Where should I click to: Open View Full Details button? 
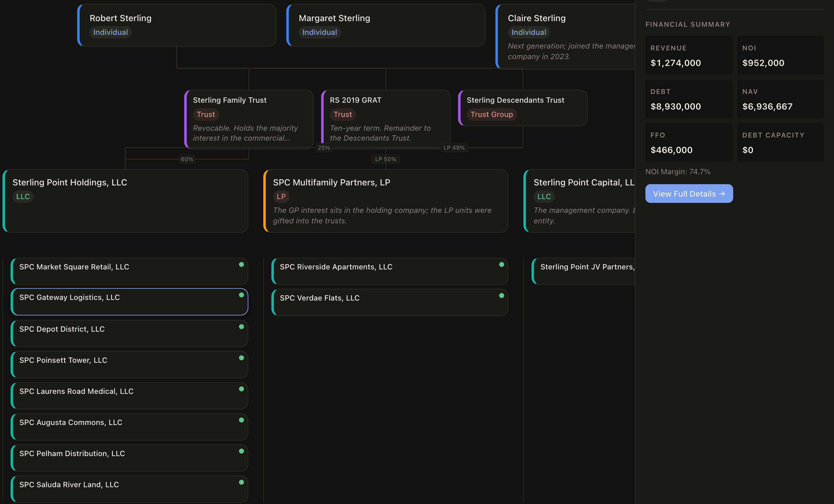[689, 194]
